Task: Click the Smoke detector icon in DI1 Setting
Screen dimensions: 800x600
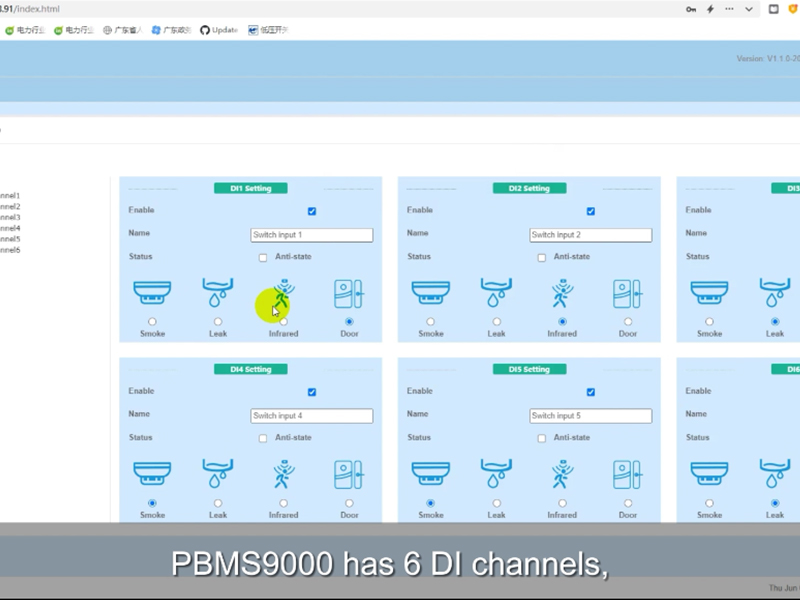Action: pyautogui.click(x=152, y=293)
